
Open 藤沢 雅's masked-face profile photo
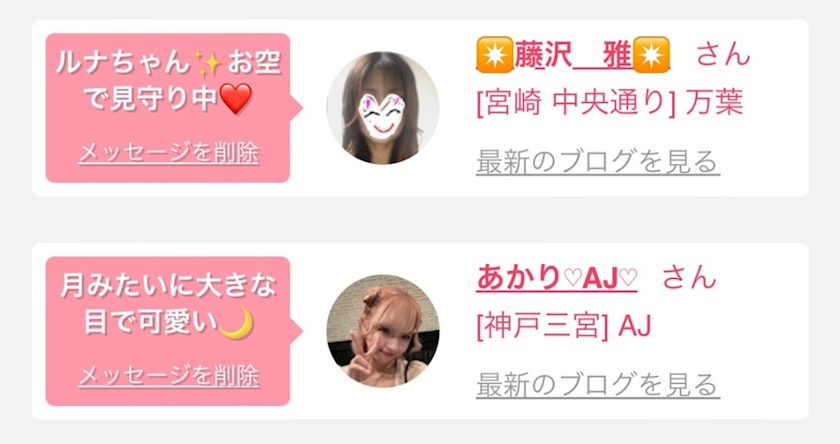pyautogui.click(x=383, y=108)
